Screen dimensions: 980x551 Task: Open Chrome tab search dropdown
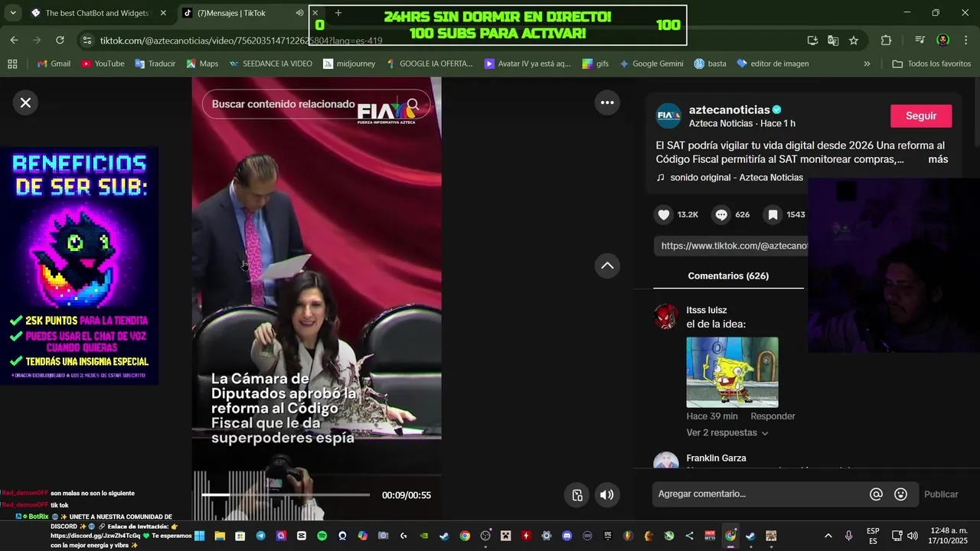coord(13,13)
